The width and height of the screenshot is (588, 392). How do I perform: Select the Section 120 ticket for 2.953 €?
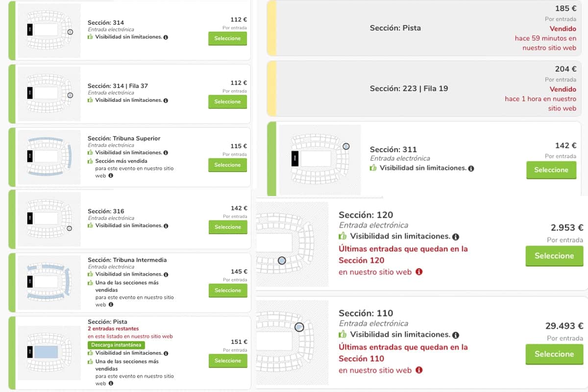pyautogui.click(x=554, y=256)
